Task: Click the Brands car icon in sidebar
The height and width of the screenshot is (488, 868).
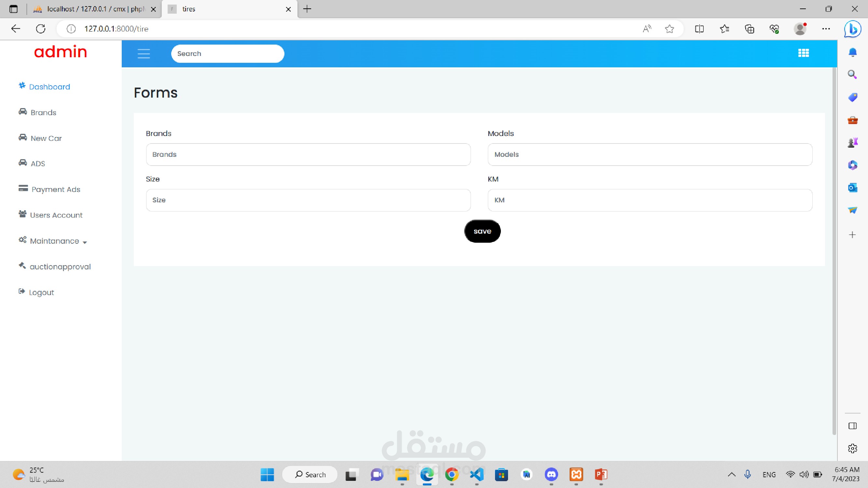Action: pos(22,112)
